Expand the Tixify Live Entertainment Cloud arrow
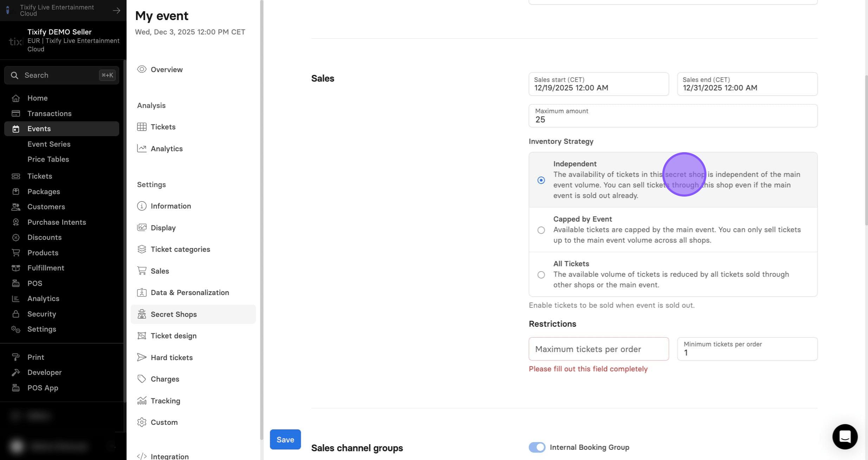This screenshot has width=868, height=460. point(116,11)
